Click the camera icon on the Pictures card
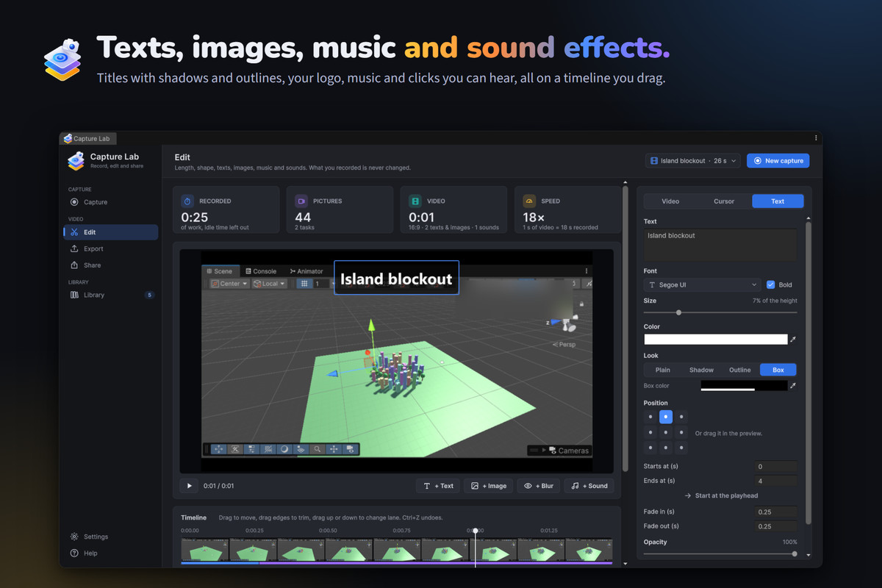Screen dimensions: 882x588 pyautogui.click(x=301, y=201)
